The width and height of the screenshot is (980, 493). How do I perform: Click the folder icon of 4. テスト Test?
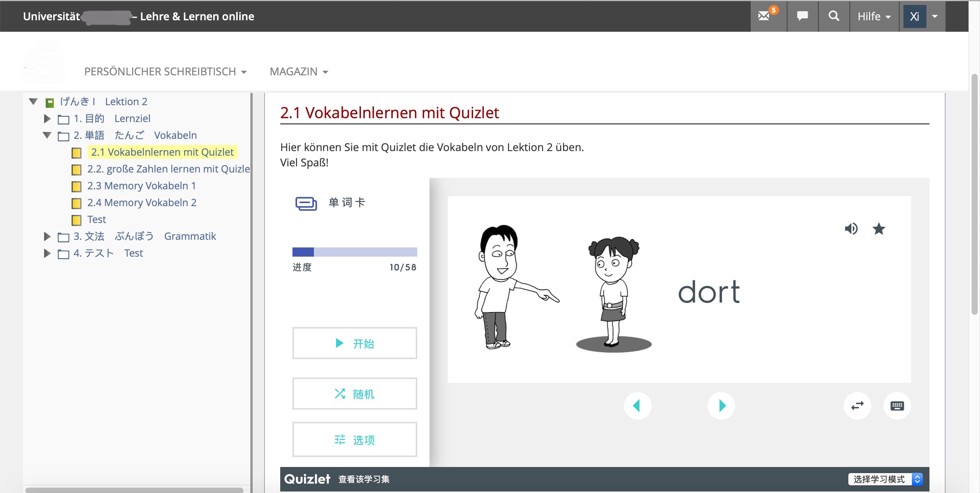point(64,254)
